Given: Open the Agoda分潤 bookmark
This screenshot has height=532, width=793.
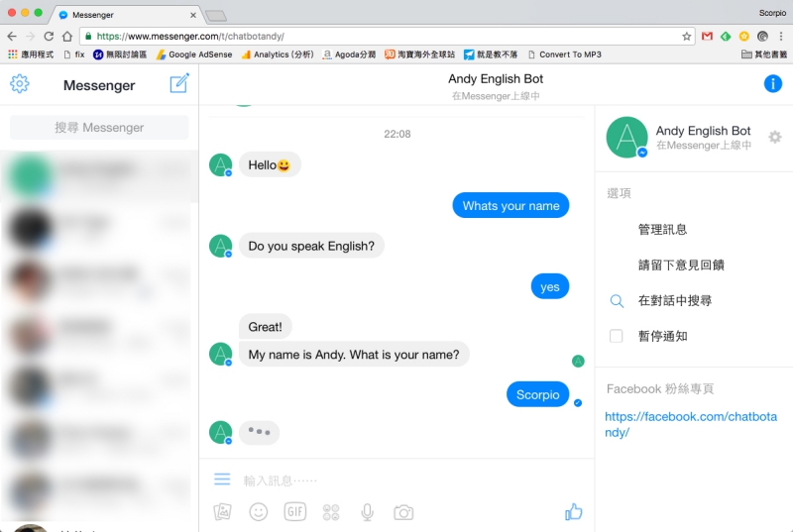Looking at the screenshot, I should 349,54.
